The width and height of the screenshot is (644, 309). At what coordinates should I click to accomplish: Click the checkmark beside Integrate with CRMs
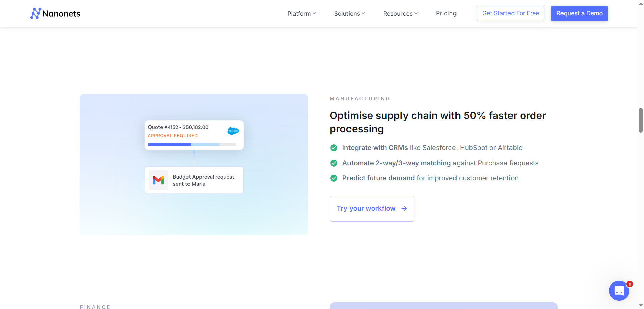334,148
